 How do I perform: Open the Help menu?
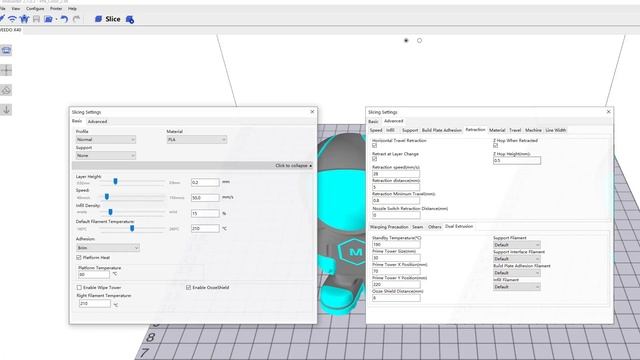click(x=72, y=9)
